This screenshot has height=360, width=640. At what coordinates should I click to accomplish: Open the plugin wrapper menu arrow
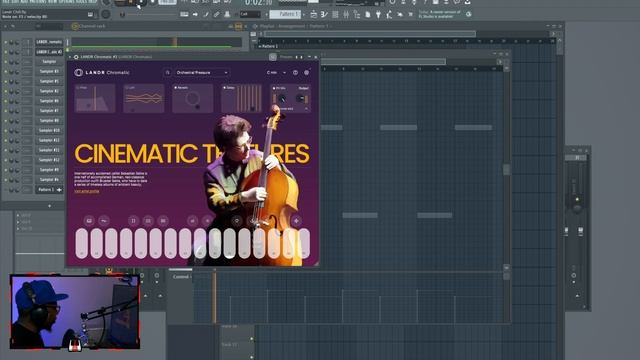tap(70, 57)
